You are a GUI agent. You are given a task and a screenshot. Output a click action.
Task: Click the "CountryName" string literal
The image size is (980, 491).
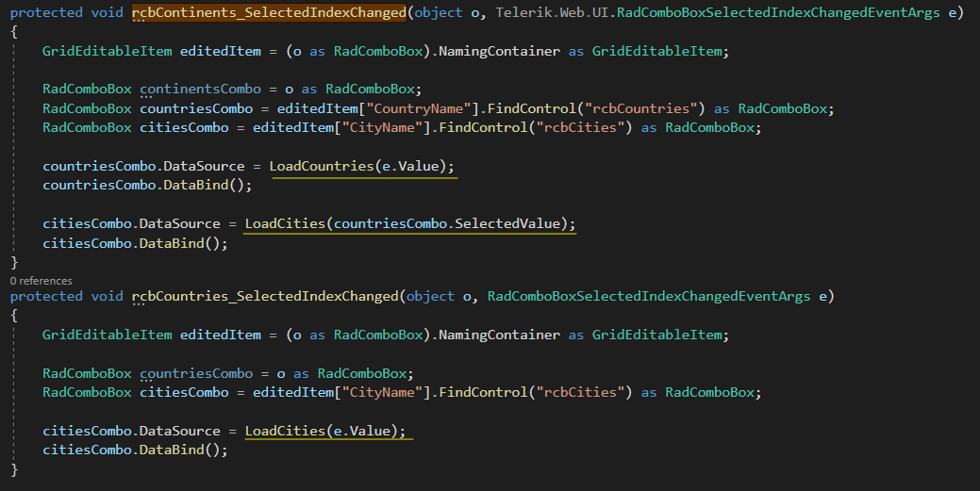click(x=418, y=108)
